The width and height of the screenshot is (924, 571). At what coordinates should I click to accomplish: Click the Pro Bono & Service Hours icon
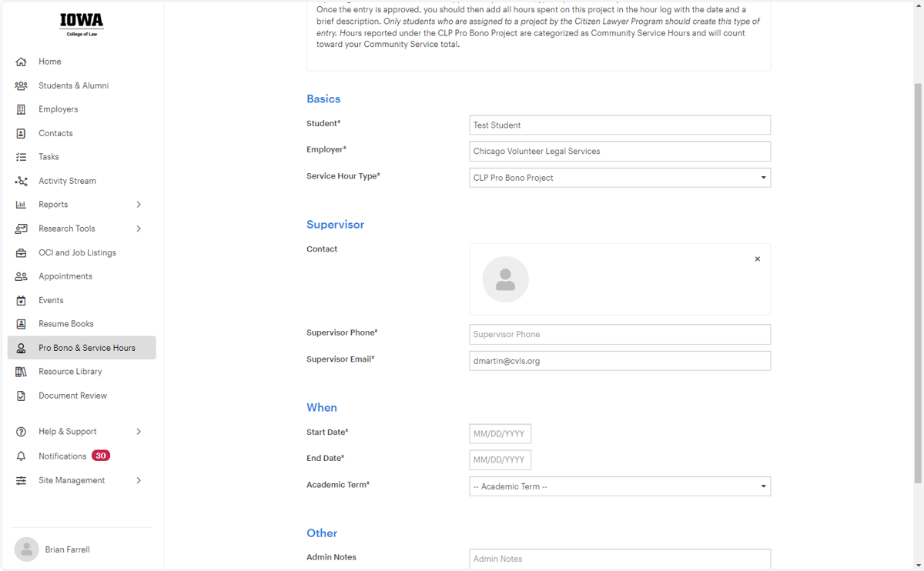[21, 348]
